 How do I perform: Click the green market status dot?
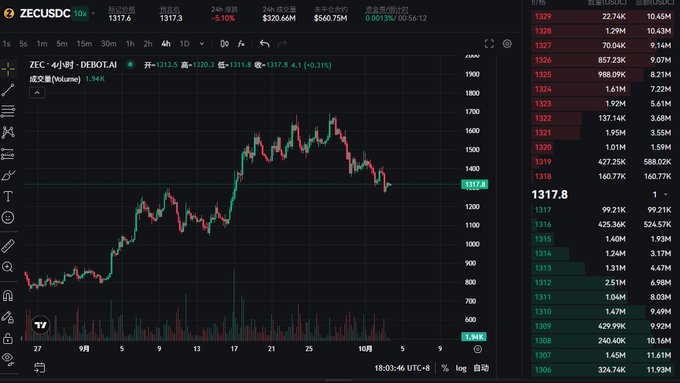tap(130, 65)
